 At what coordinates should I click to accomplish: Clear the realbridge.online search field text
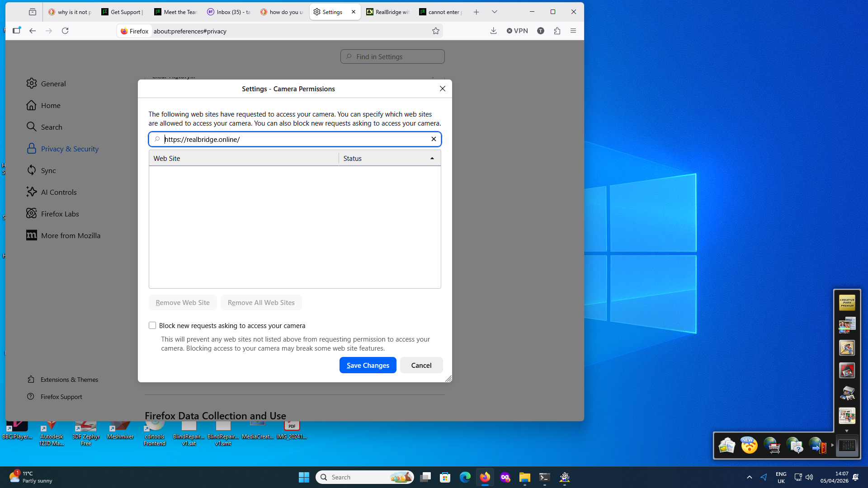(434, 139)
